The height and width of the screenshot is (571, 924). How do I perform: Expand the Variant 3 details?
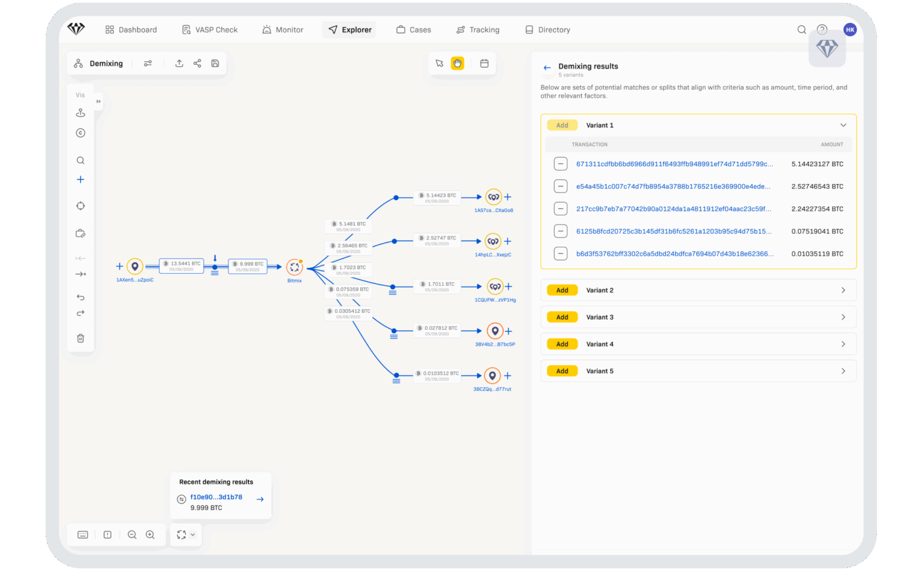tap(843, 316)
